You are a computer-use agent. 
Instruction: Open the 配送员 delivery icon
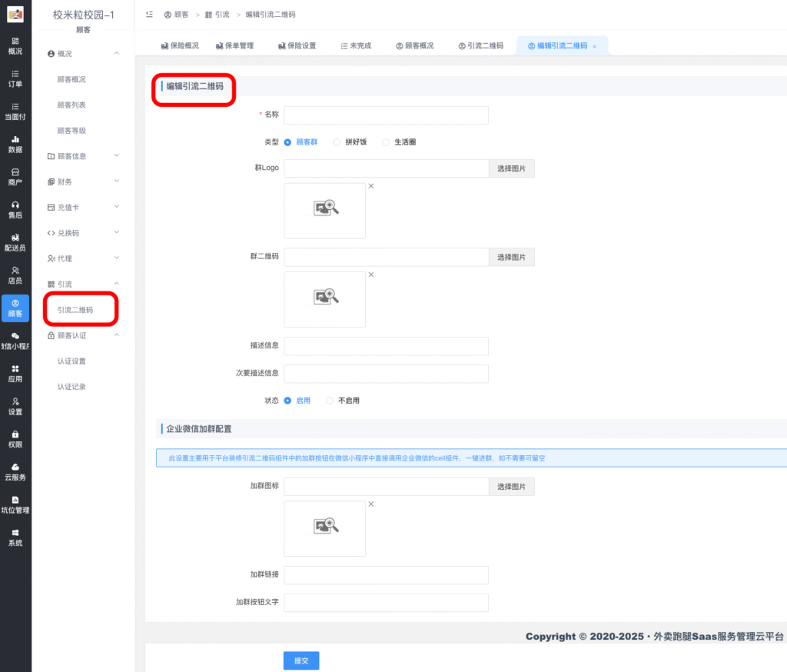pyautogui.click(x=15, y=242)
